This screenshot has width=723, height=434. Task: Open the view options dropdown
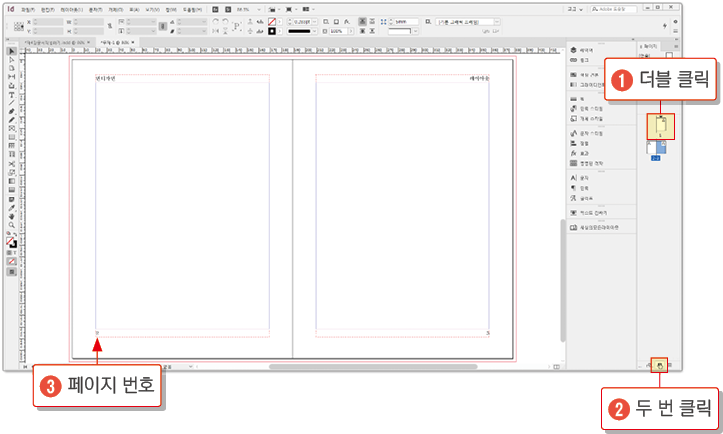tap(279, 9)
